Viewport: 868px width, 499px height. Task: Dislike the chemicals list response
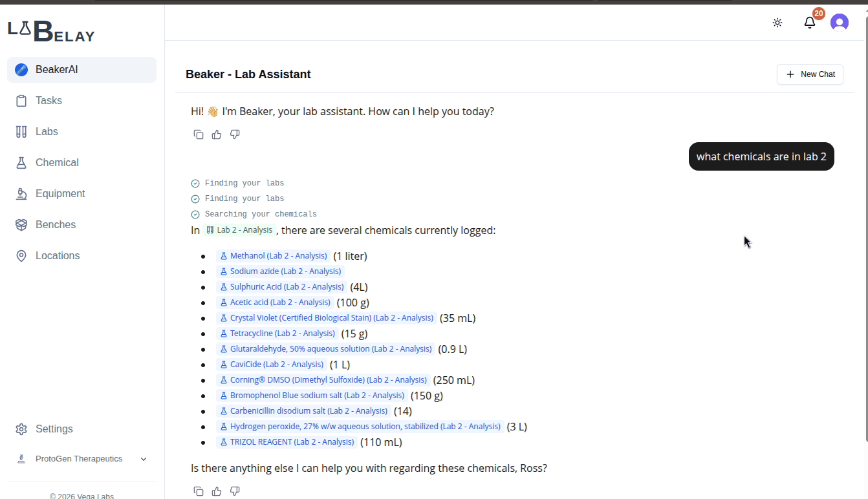tap(235, 491)
